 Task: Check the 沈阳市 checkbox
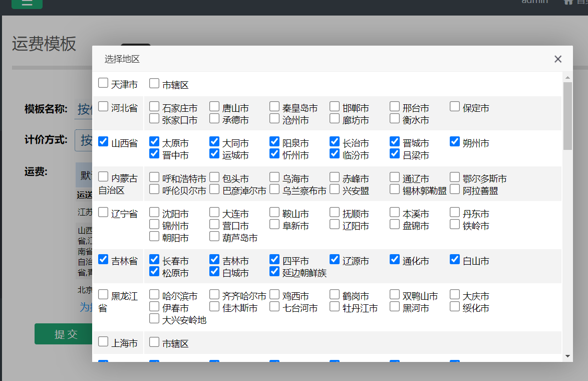tap(154, 212)
